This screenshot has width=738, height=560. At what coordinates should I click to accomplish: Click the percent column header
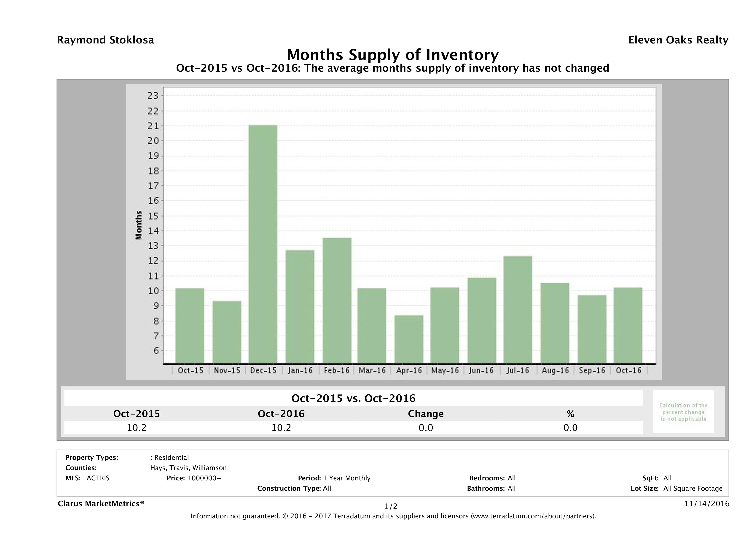570,414
